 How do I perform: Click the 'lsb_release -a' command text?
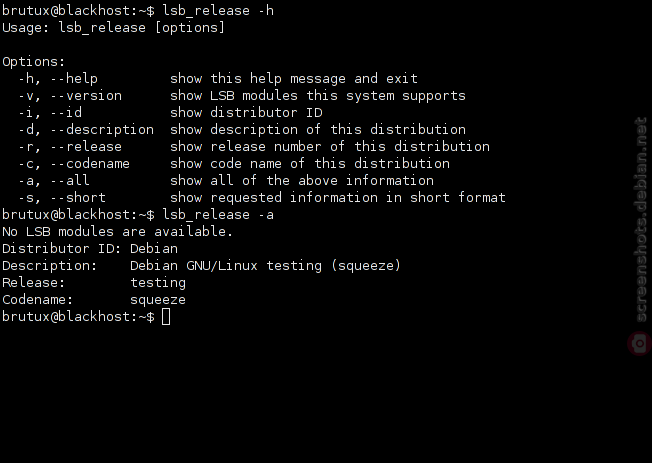(x=218, y=215)
